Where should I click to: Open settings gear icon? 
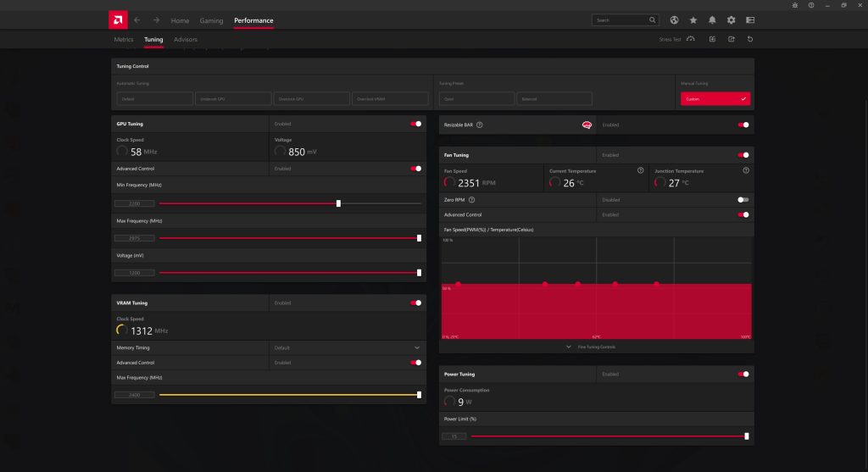pos(731,19)
